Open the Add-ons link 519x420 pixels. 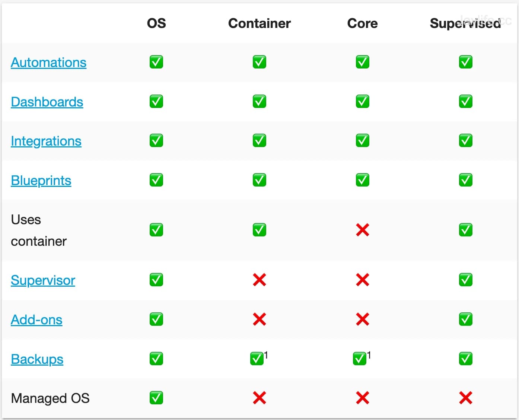click(x=36, y=320)
